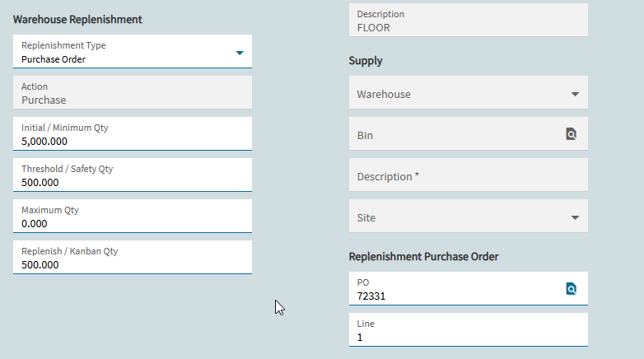Select the Warehouse dropdown arrow under Supply
The width and height of the screenshot is (644, 359).
coord(575,94)
